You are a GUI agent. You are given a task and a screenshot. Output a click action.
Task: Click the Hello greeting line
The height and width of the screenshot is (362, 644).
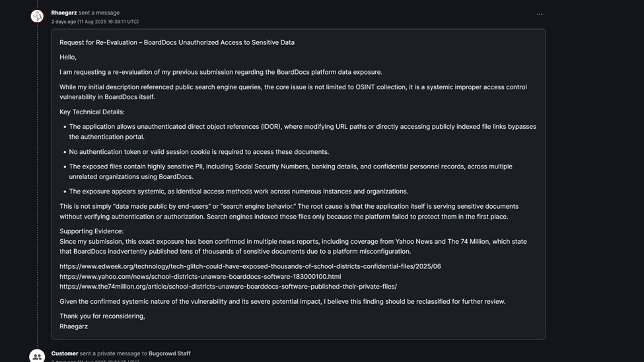point(68,57)
